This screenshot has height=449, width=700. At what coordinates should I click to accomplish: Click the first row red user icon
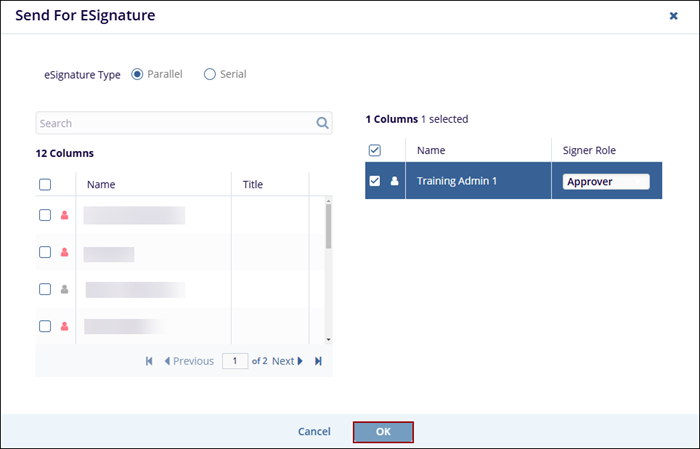point(65,215)
